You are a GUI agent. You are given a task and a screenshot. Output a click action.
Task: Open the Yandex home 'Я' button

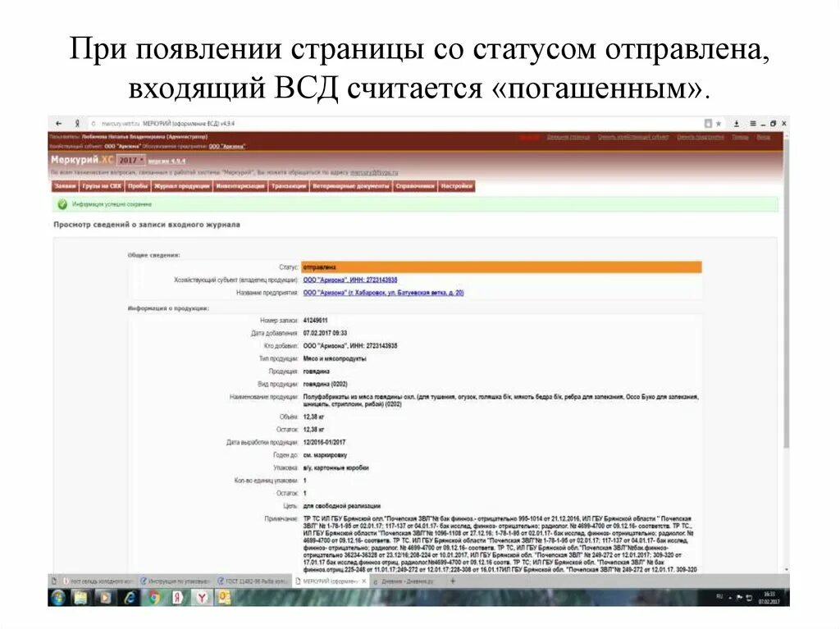tap(76, 124)
